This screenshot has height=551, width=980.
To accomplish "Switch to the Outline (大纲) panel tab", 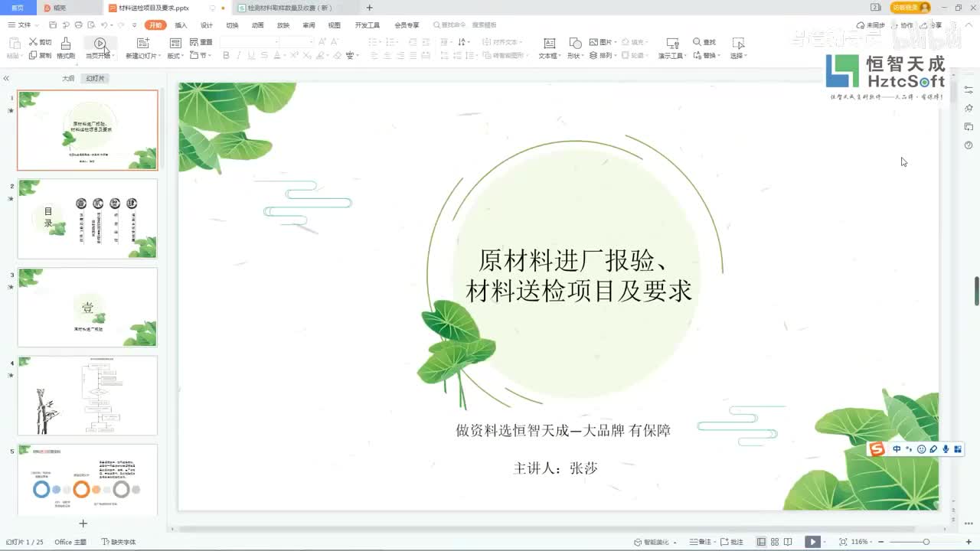I will (68, 78).
